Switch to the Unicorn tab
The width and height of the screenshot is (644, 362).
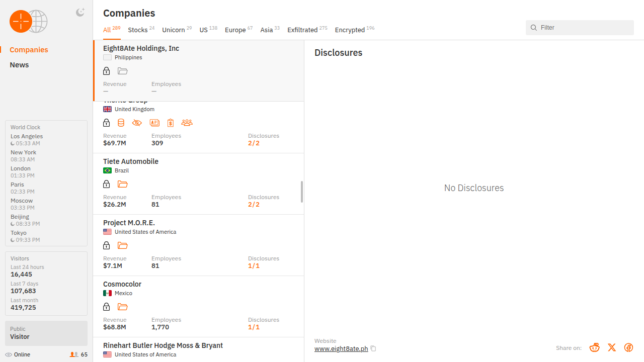coord(174,30)
